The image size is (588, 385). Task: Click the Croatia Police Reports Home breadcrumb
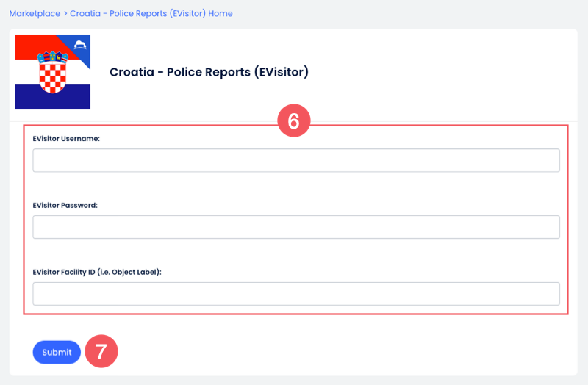point(151,14)
